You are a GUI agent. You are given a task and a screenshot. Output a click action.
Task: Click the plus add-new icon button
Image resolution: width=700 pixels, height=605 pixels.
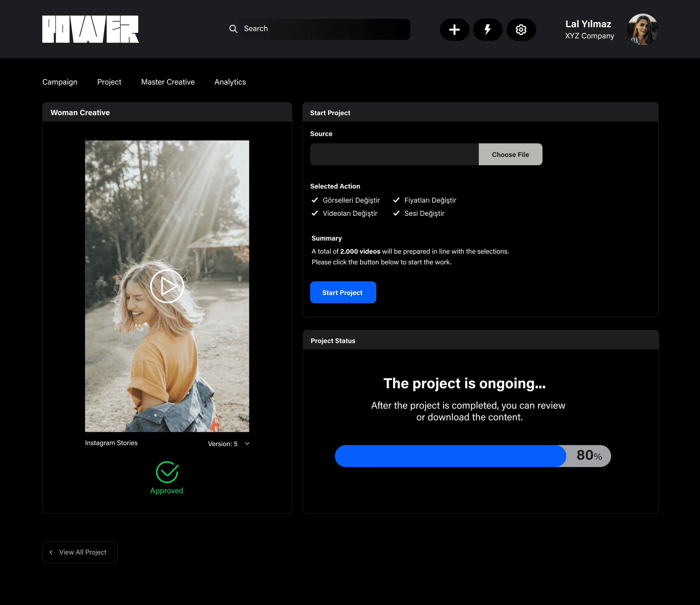(454, 30)
